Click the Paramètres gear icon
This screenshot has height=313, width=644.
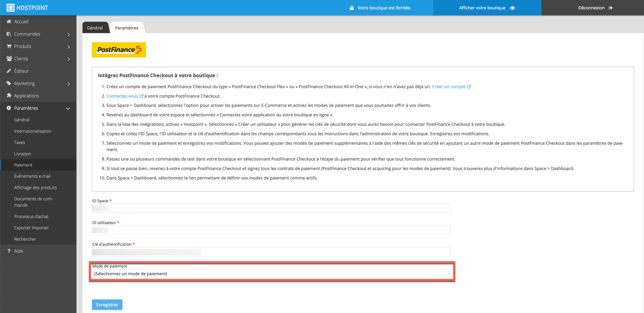point(9,108)
